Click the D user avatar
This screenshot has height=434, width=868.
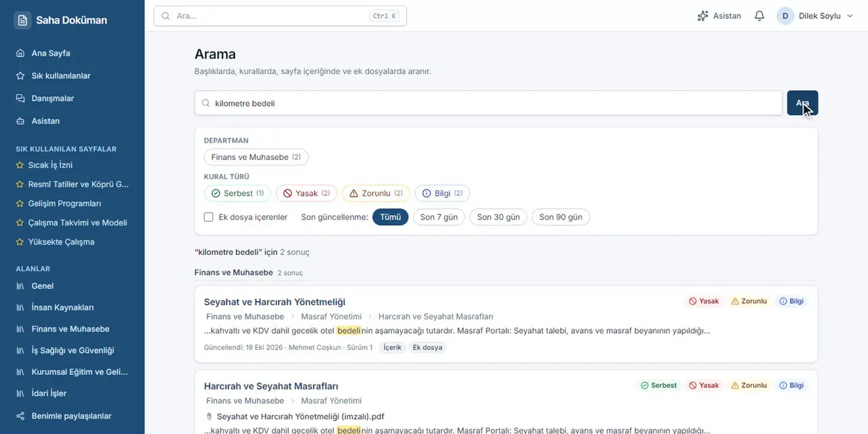pyautogui.click(x=785, y=16)
